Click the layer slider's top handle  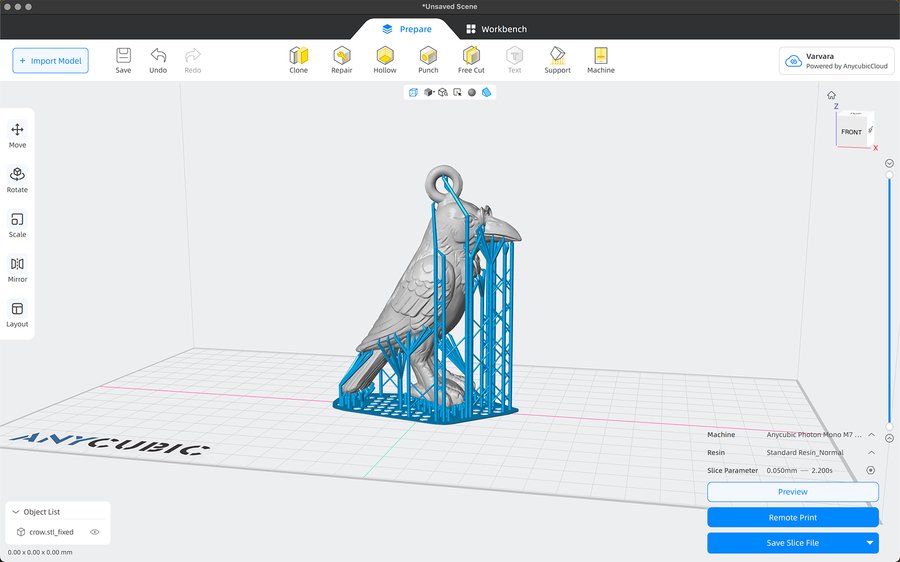coord(889,175)
